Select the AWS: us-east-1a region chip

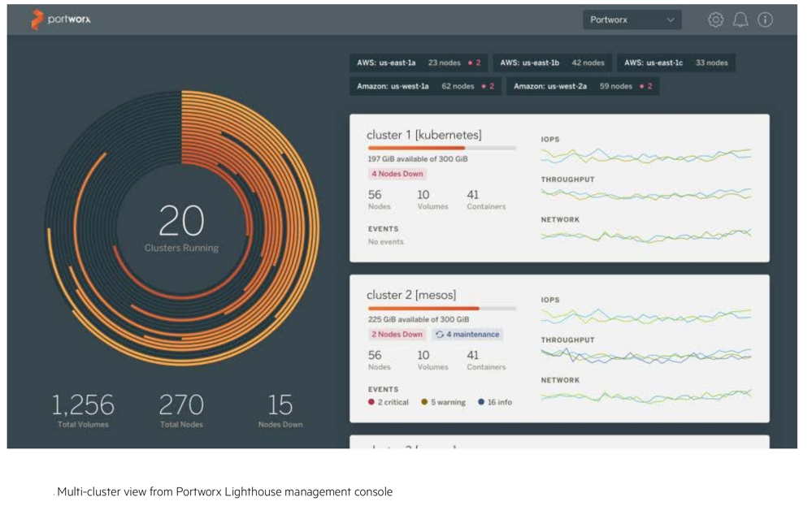pyautogui.click(x=419, y=63)
